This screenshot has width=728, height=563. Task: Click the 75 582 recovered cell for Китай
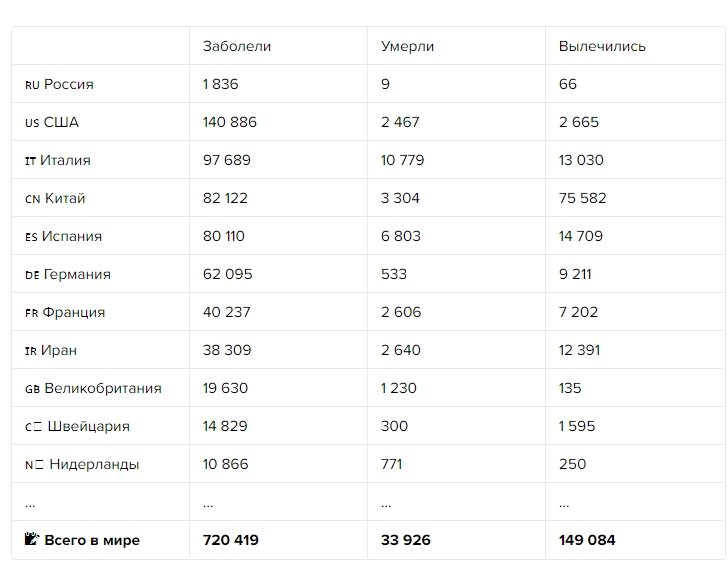point(583,199)
